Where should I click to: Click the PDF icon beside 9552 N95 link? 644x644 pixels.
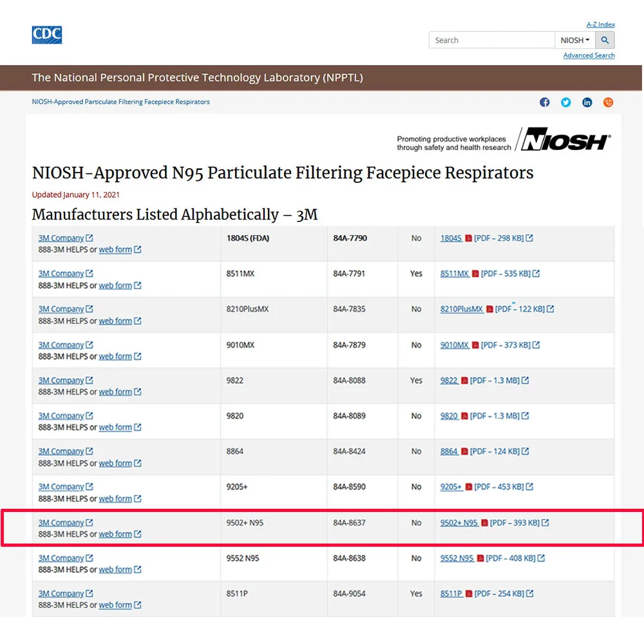click(480, 558)
